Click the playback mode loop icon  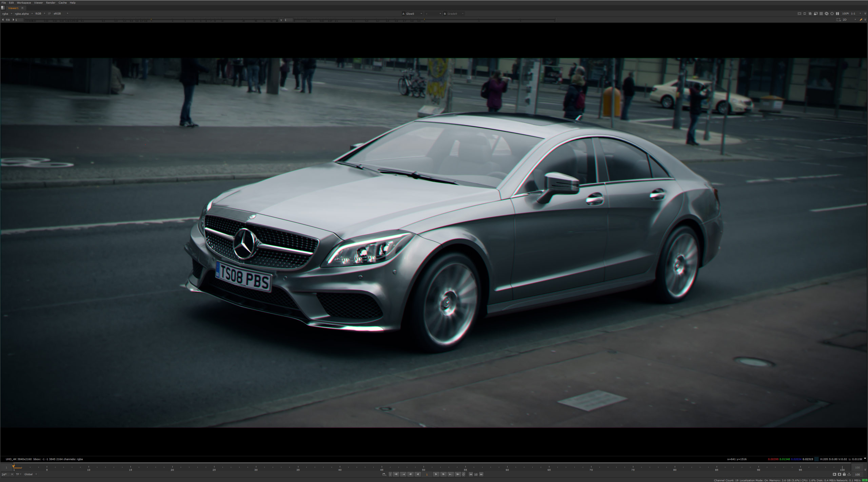point(384,474)
